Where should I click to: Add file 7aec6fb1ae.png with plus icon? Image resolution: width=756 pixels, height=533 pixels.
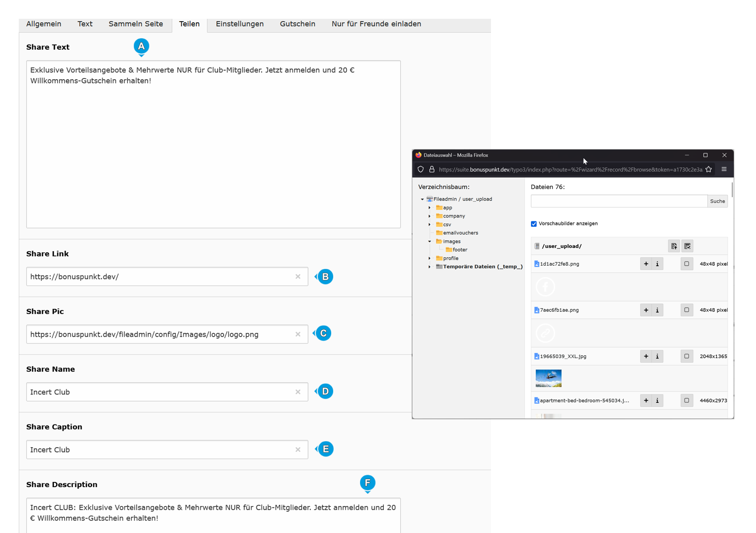tap(646, 310)
